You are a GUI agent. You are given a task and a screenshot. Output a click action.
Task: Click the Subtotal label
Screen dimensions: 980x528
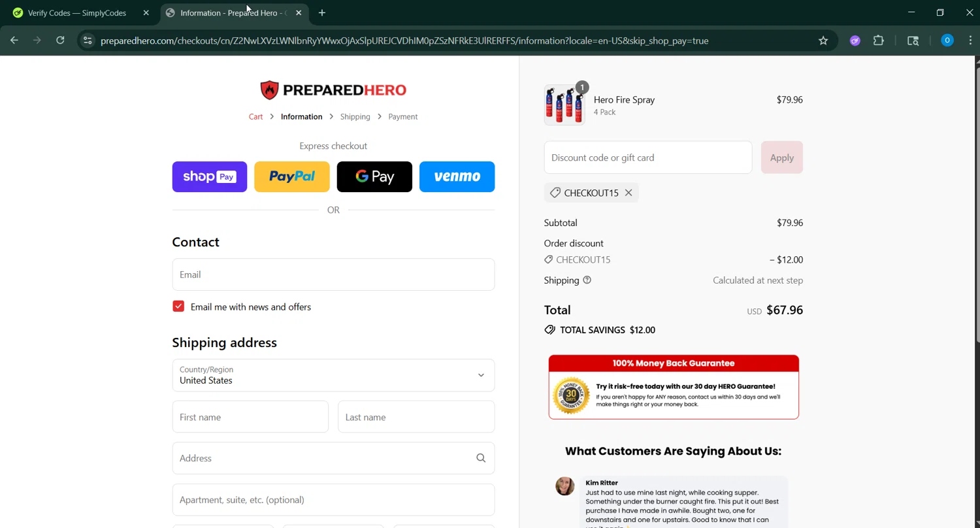(561, 223)
